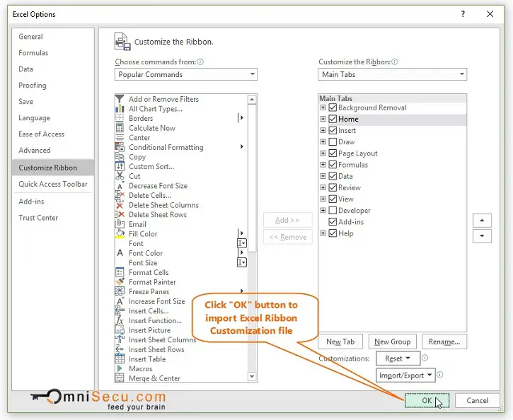Open the Trust Center category
The width and height of the screenshot is (513, 420).
tap(38, 218)
